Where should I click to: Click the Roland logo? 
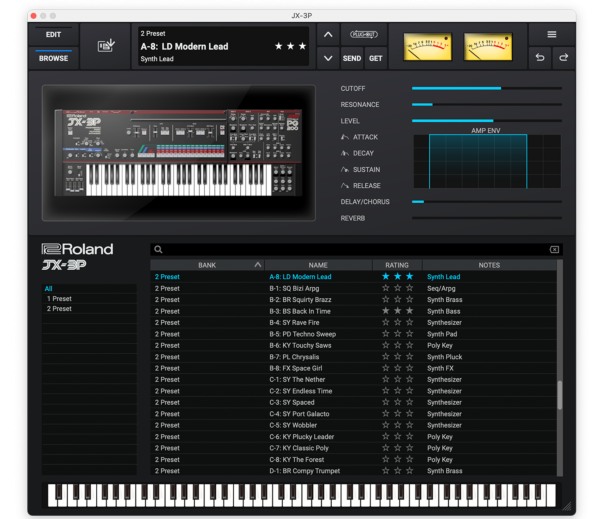pos(77,249)
